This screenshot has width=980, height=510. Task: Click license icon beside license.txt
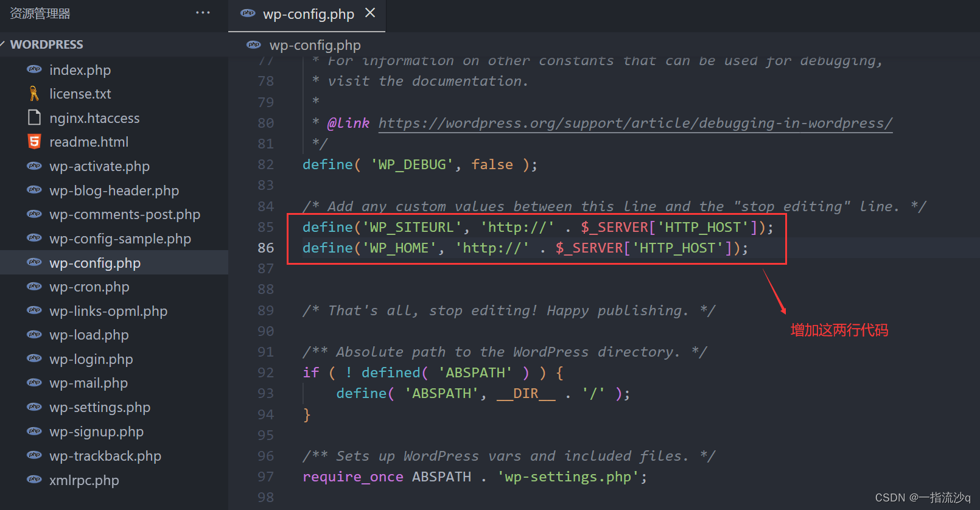pyautogui.click(x=34, y=94)
